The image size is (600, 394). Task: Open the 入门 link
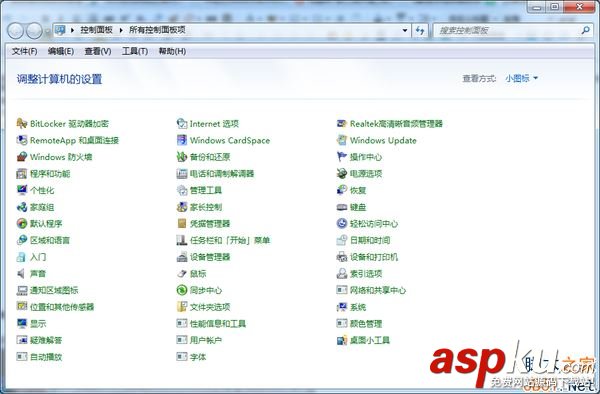(x=38, y=257)
